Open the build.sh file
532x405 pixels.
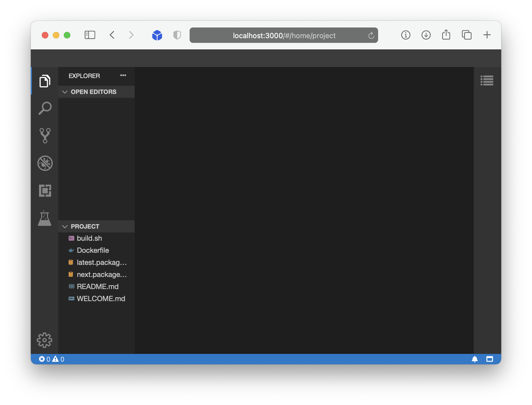[89, 238]
